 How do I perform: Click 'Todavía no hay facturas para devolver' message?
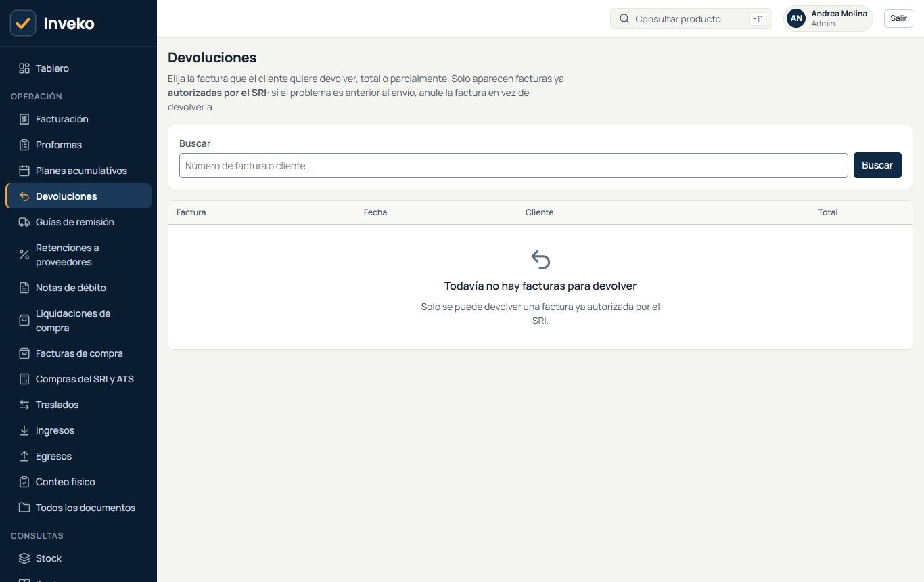(x=540, y=286)
